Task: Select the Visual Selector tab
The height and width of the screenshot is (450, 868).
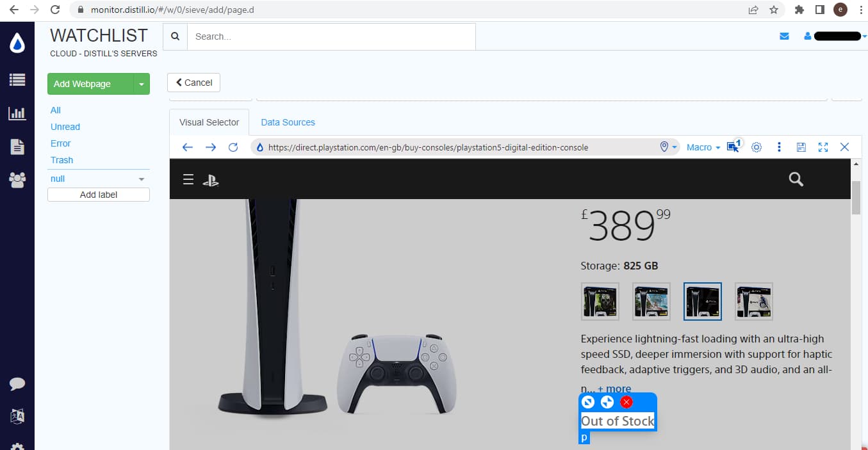Action: coord(209,122)
